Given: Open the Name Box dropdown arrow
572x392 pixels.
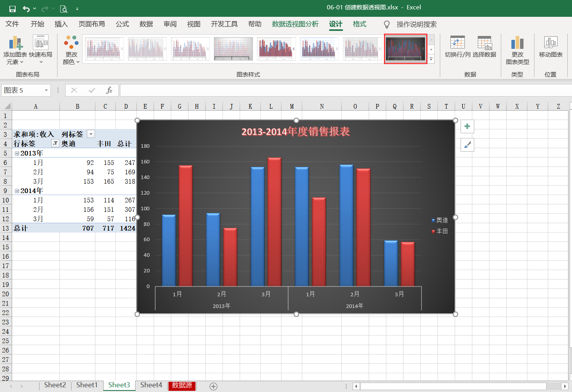Looking at the screenshot, I should pyautogui.click(x=46, y=90).
